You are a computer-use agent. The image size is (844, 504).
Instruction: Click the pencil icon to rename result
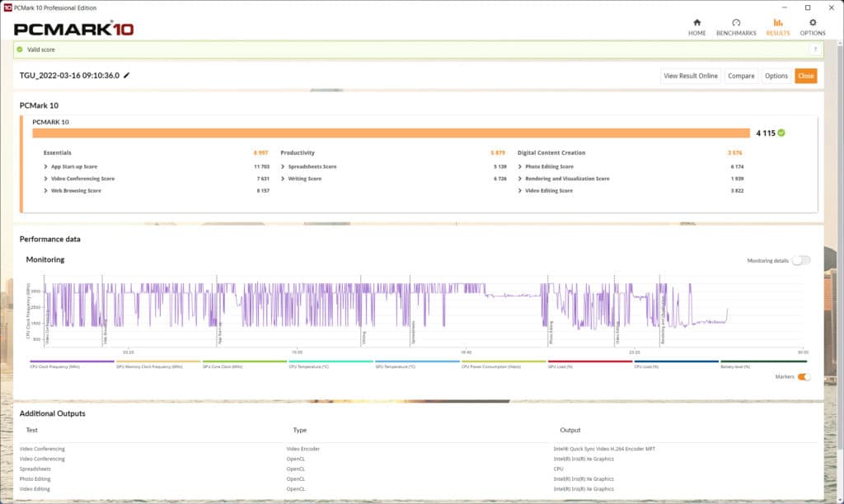[126, 75]
